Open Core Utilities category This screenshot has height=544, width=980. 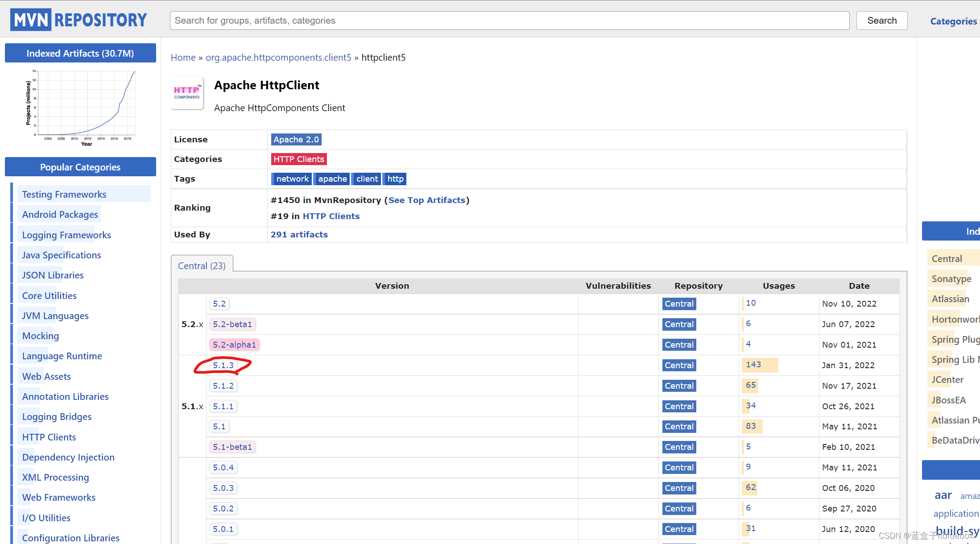point(50,296)
